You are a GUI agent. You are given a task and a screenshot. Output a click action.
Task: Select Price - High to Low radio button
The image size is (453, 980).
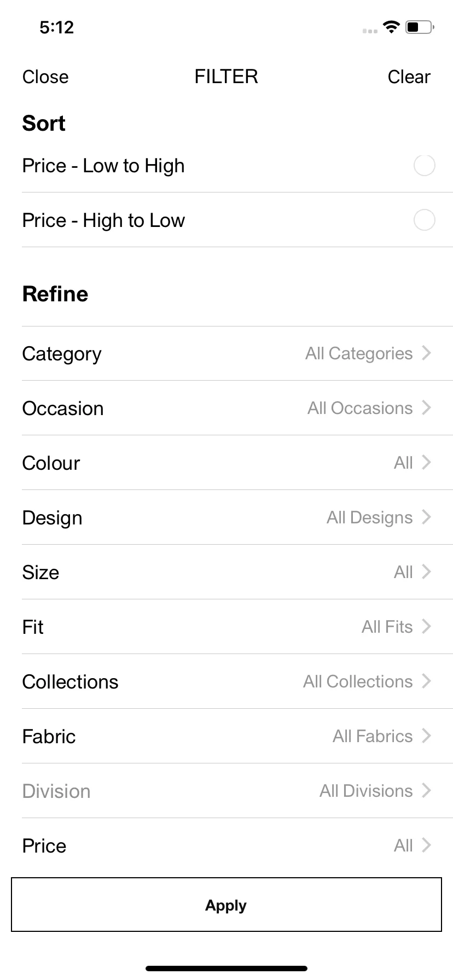[424, 220]
